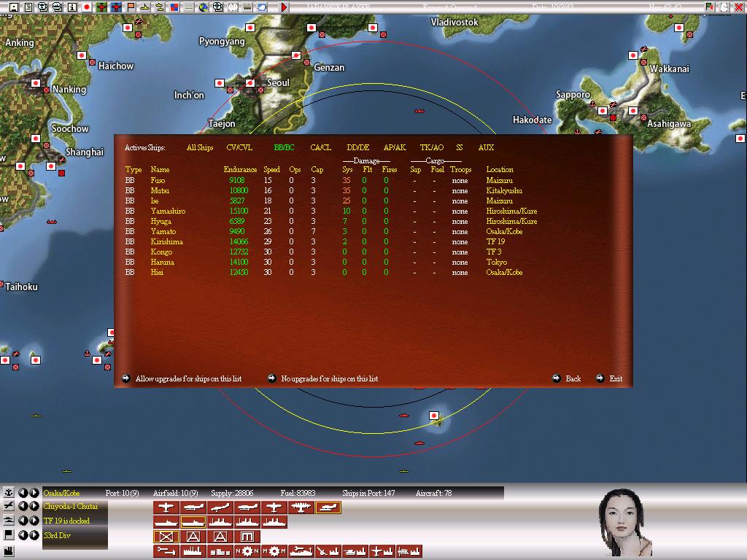
Task: Open the battleship Fuso entry
Action: coord(158,181)
